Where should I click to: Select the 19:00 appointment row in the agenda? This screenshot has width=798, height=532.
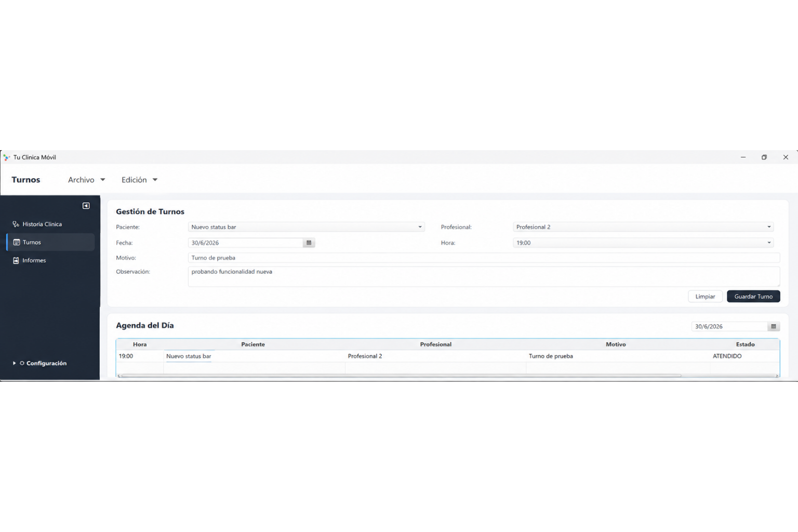[447, 356]
